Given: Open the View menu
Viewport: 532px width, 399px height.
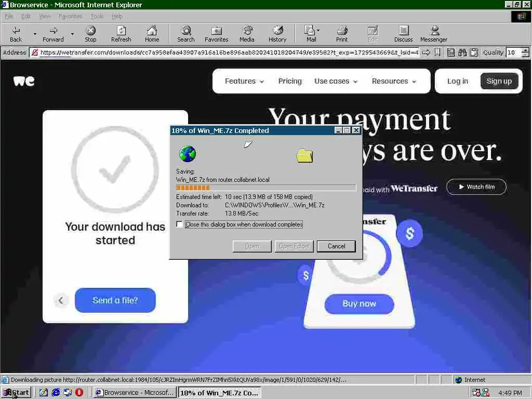Looking at the screenshot, I should [45, 16].
